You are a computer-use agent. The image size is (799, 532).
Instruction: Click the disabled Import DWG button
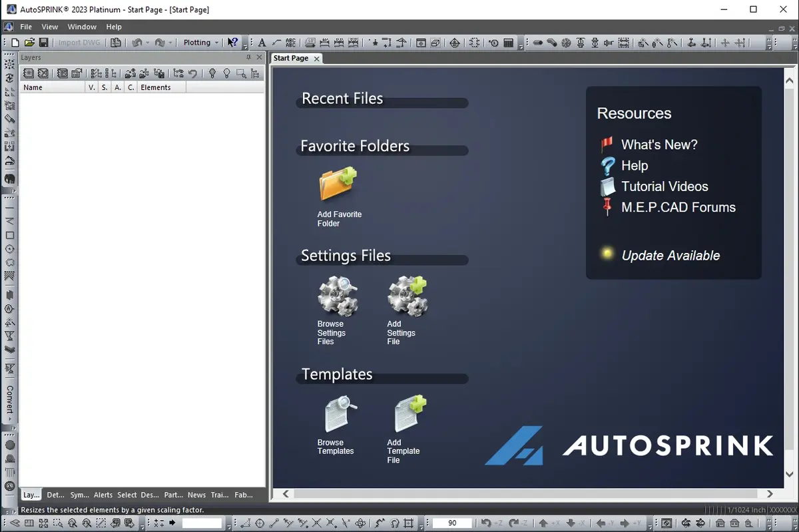79,43
